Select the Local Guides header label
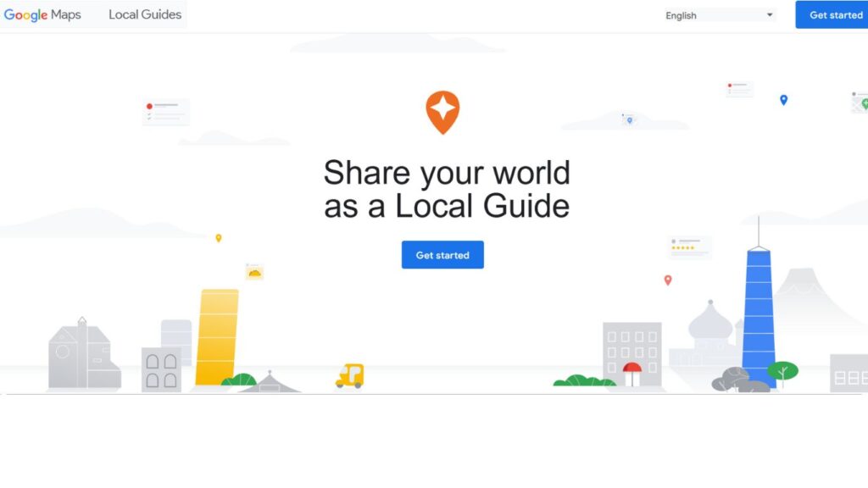 [144, 14]
